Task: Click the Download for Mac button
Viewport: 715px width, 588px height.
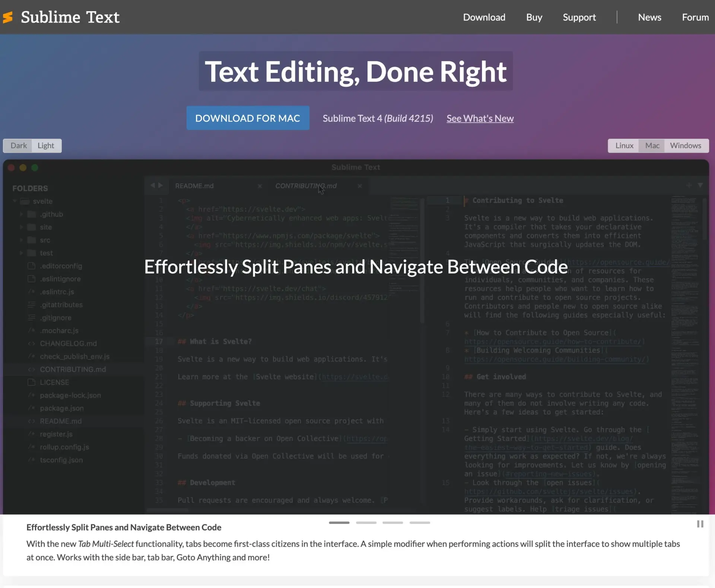Action: pyautogui.click(x=248, y=118)
